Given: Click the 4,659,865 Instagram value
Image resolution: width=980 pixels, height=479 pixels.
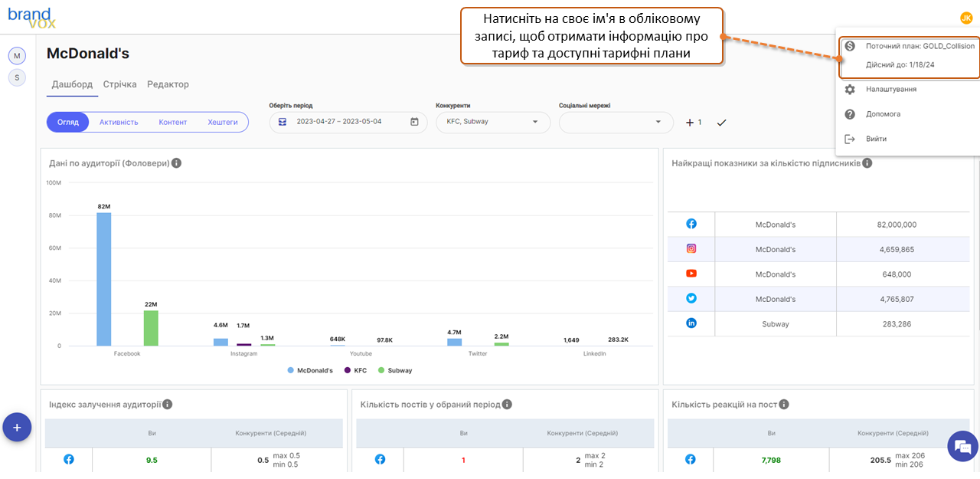Looking at the screenshot, I should click(x=897, y=249).
